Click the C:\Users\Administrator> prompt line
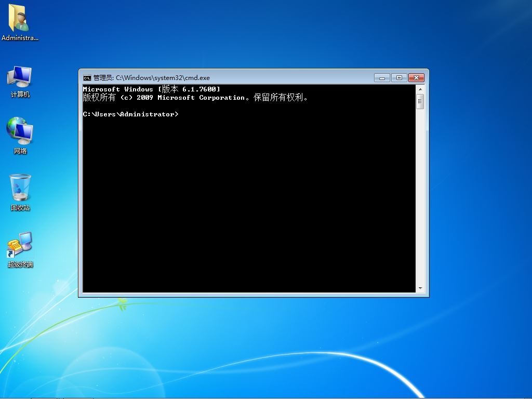Screen dimensions: 532x399 (130, 114)
